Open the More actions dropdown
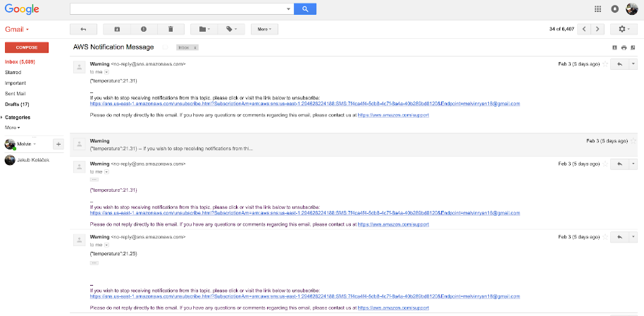 pos(264,29)
